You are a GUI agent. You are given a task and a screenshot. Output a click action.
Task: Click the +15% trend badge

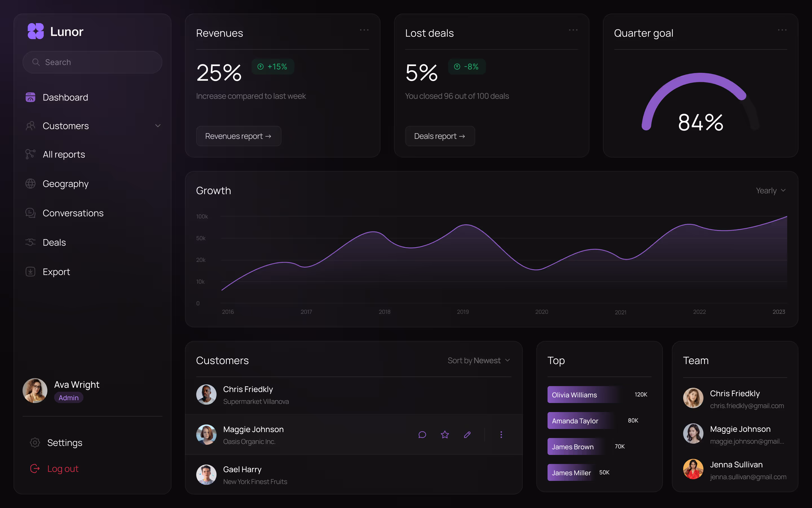pos(273,67)
